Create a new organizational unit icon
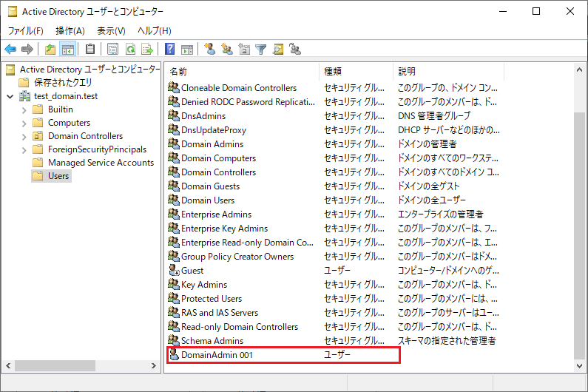This screenshot has height=392, width=588. tap(244, 49)
